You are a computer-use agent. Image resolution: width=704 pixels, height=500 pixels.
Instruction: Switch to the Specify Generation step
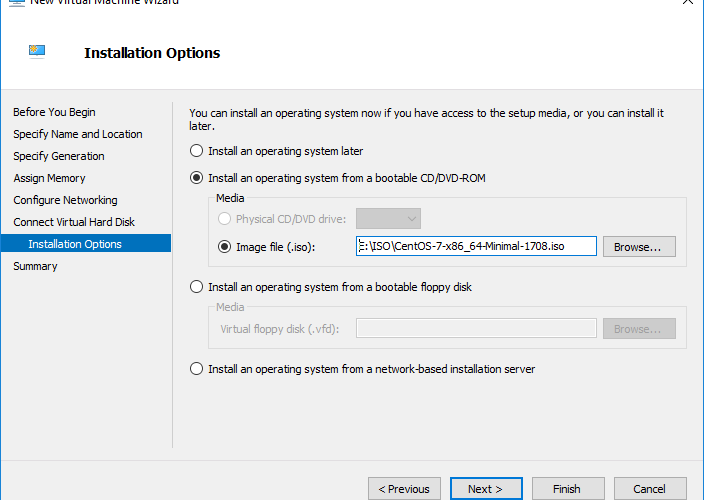coord(58,156)
